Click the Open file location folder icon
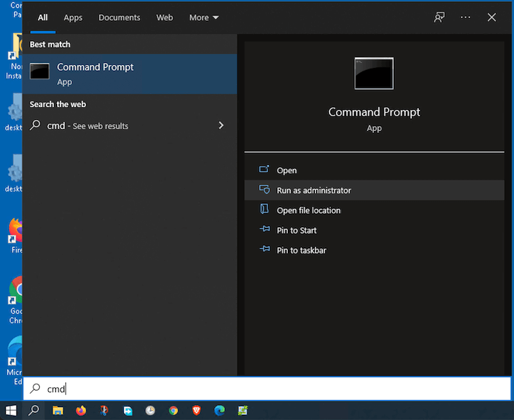514x420 pixels. point(264,210)
